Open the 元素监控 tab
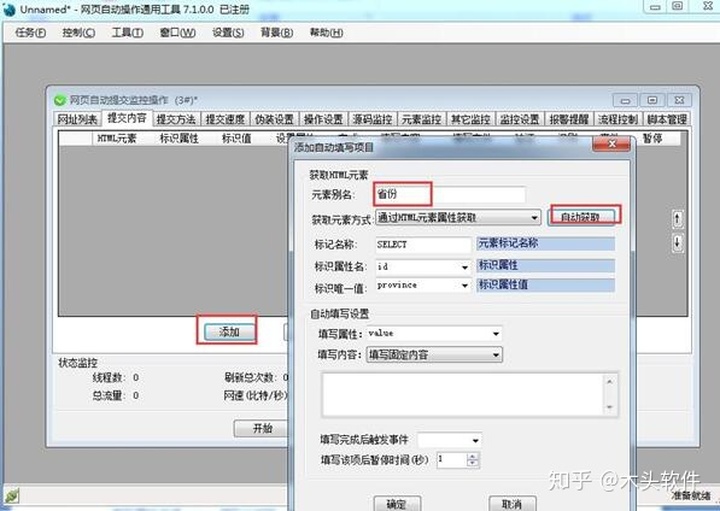The image size is (720, 511). [x=422, y=119]
